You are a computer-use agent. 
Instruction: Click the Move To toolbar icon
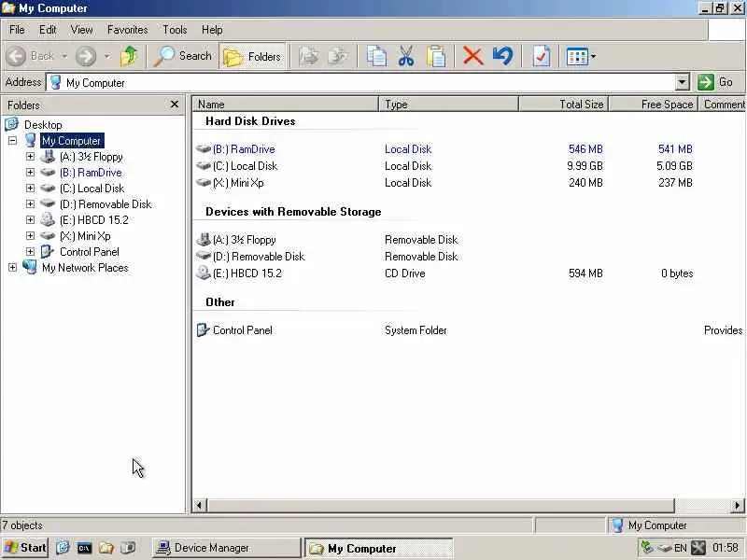pos(309,56)
